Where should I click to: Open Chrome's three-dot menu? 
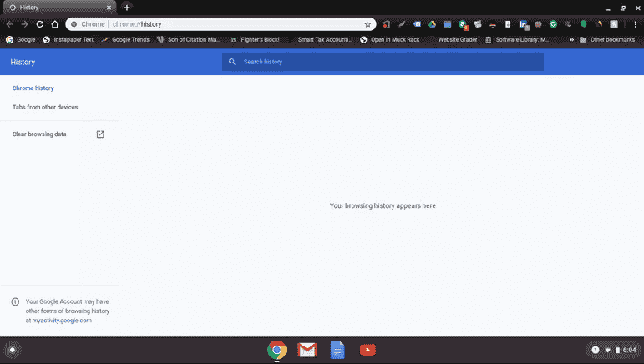point(636,24)
